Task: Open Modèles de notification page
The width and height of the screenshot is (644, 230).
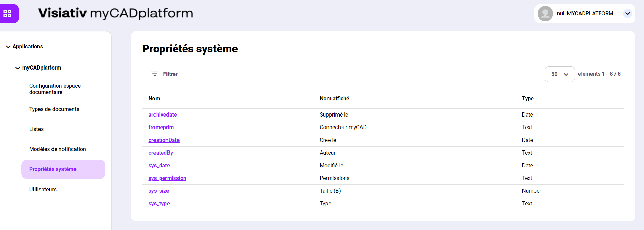Action: 58,149
